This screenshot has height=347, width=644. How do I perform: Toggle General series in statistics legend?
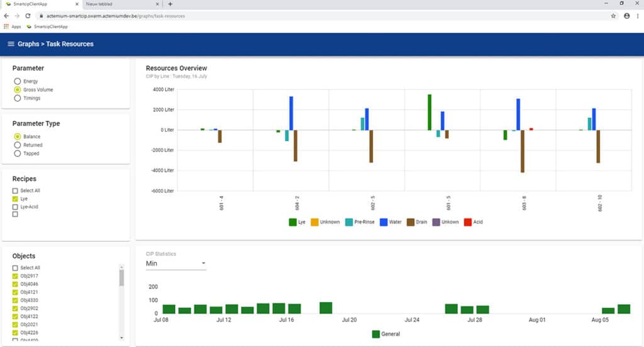[x=386, y=334]
